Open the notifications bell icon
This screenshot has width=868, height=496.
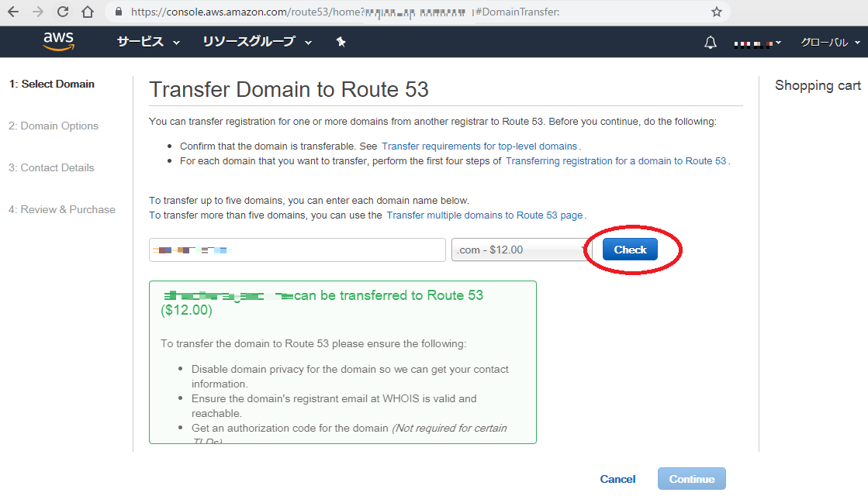tap(711, 42)
